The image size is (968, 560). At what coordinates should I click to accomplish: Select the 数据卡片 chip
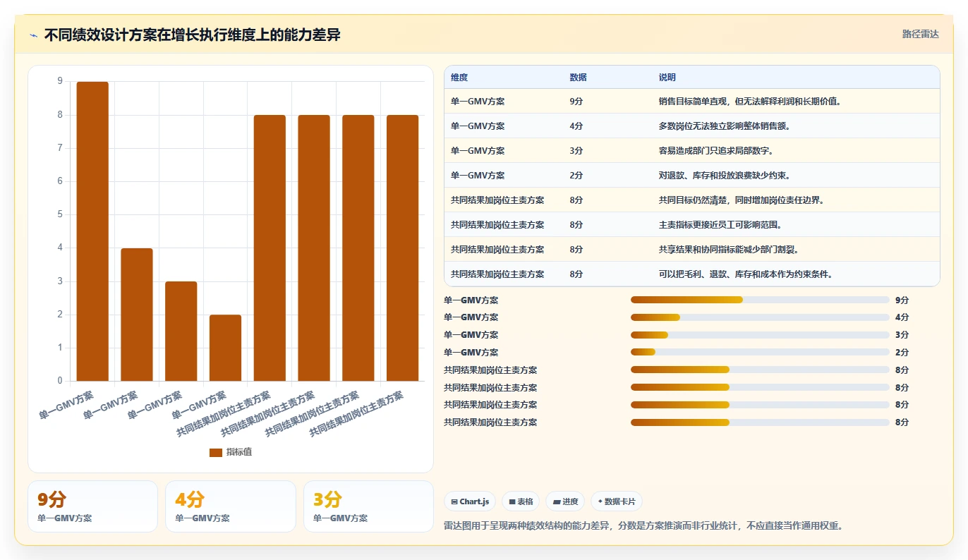[617, 501]
